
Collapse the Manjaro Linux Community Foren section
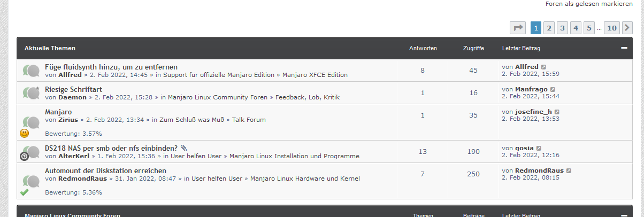[624, 214]
